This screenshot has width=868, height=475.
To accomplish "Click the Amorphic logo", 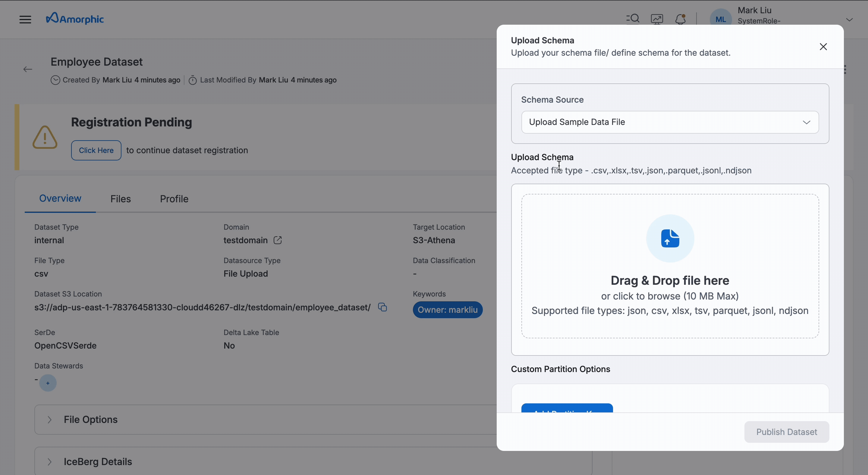I will point(75,19).
